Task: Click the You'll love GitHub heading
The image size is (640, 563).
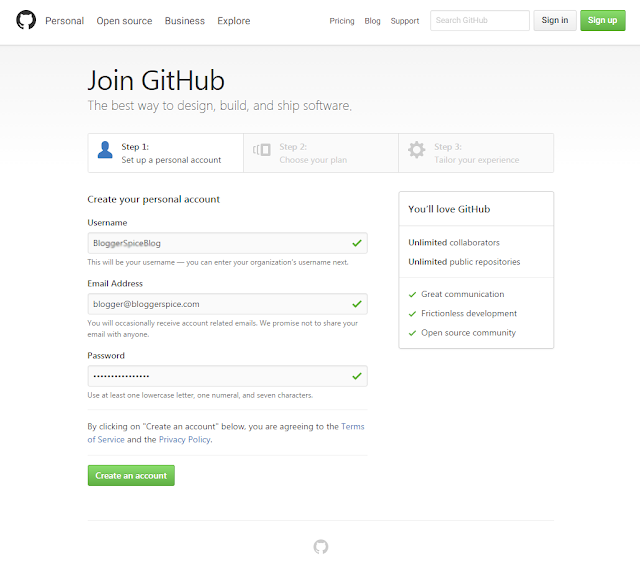Action: coord(449,209)
